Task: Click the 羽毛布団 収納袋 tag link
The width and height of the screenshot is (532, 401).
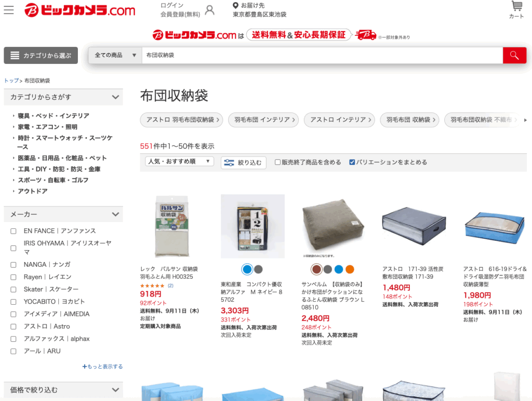Action: pyautogui.click(x=409, y=120)
